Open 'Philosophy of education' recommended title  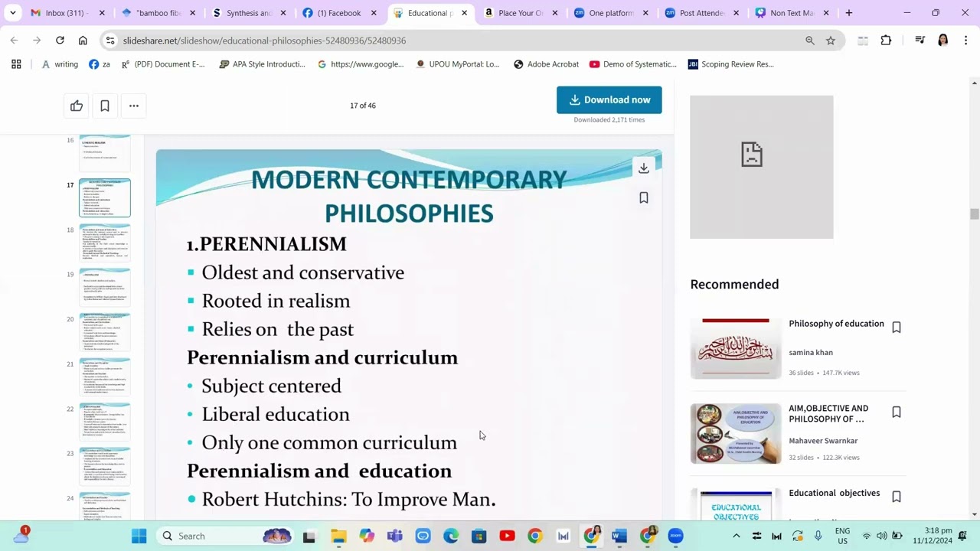[x=836, y=324]
